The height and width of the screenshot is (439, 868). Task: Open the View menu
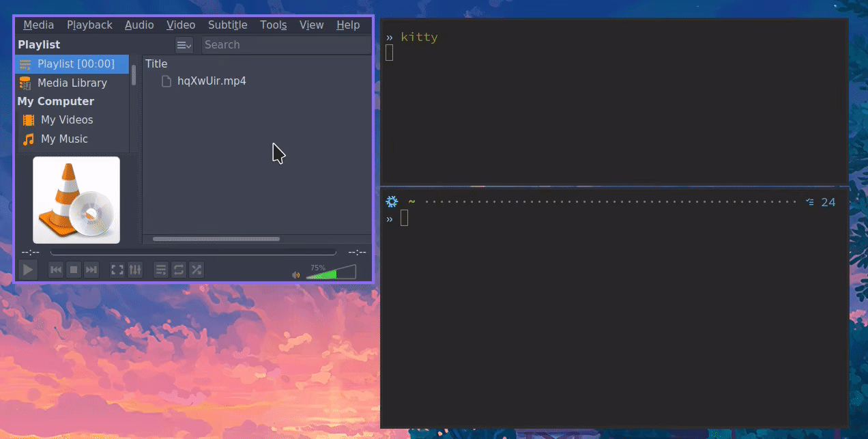[312, 25]
